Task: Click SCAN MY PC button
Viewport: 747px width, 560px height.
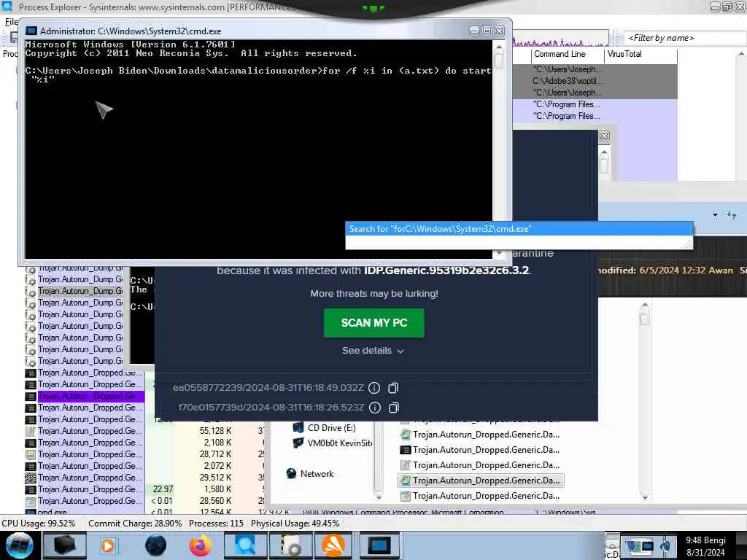Action: point(374,323)
